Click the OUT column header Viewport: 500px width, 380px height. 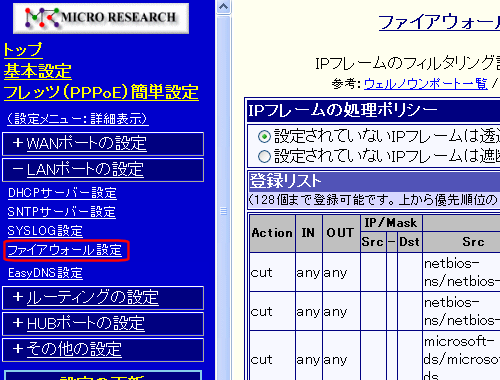coord(341,233)
